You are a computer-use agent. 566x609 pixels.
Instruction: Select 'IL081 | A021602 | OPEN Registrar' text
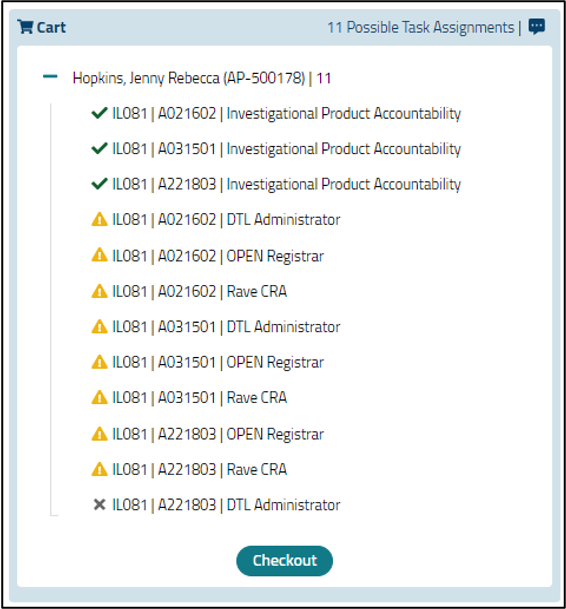click(x=218, y=256)
